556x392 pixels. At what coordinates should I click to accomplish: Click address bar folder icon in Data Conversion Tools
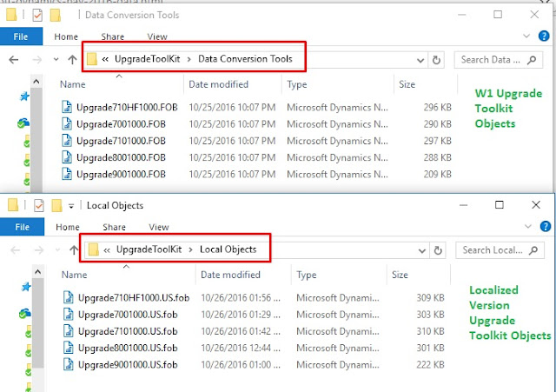[92, 59]
